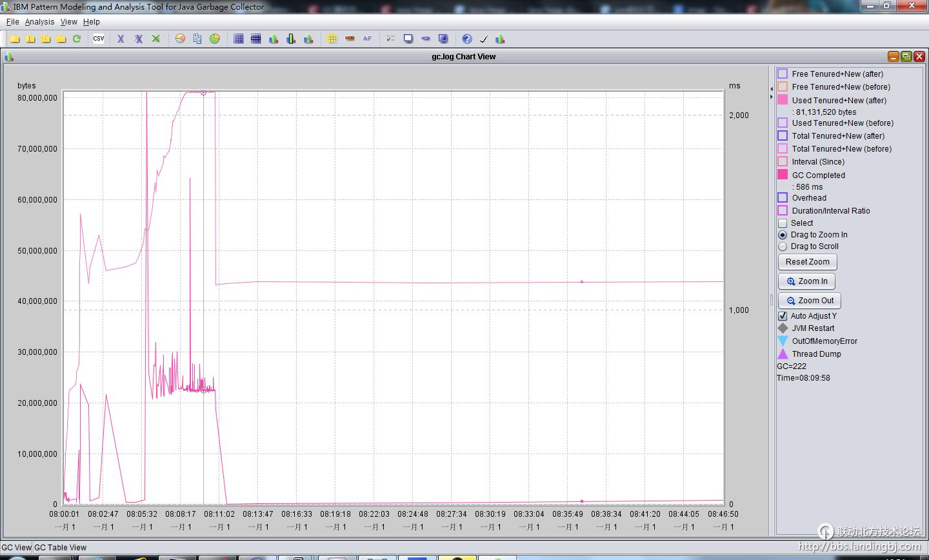Click the green pie chart toolbar icon
The height and width of the screenshot is (560, 929).
(215, 39)
